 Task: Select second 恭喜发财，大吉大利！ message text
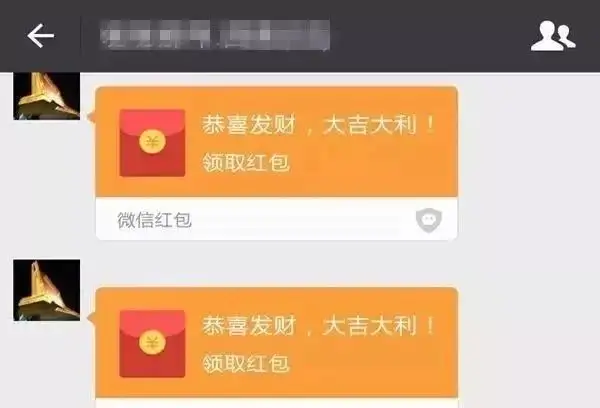coord(319,326)
